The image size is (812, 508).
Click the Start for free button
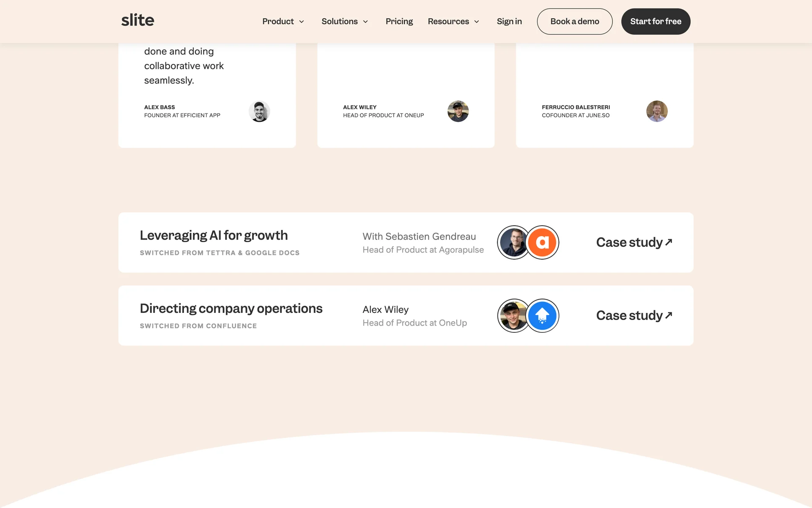(x=656, y=22)
